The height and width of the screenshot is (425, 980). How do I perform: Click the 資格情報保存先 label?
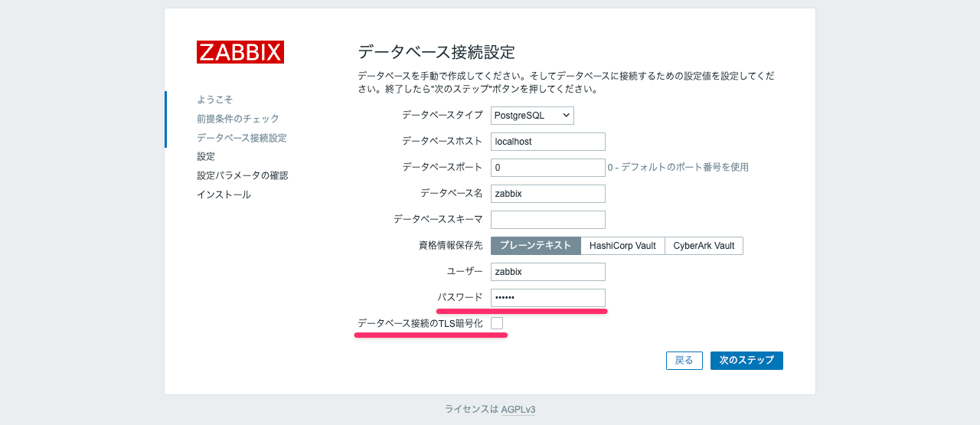(451, 246)
